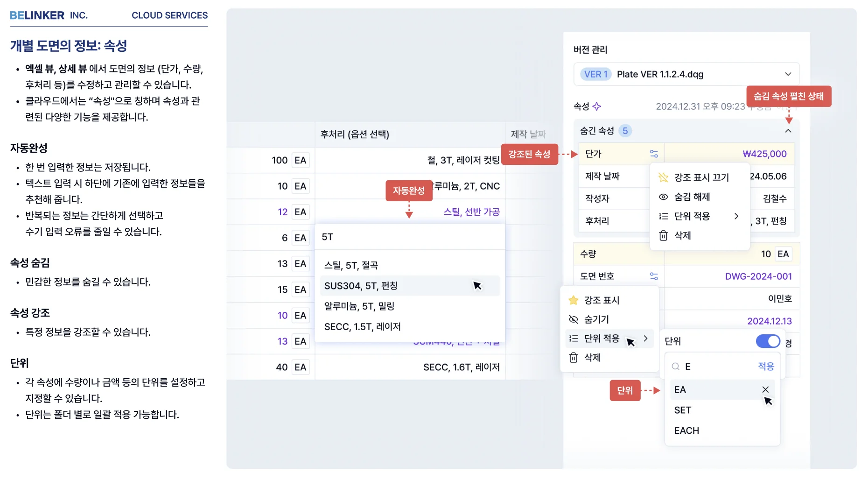The image size is (868, 480).
Task: Remove EA unit with the X icon
Action: (765, 389)
